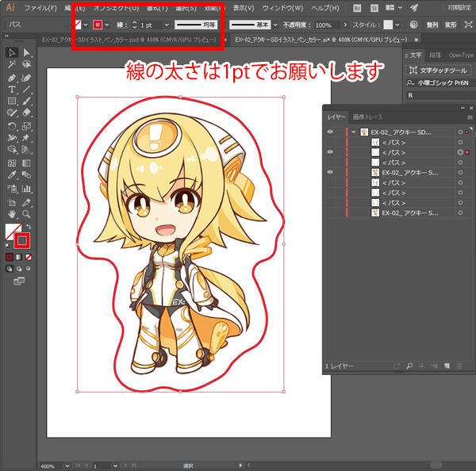
Task: Select the Hand tool
Action: tap(12, 214)
